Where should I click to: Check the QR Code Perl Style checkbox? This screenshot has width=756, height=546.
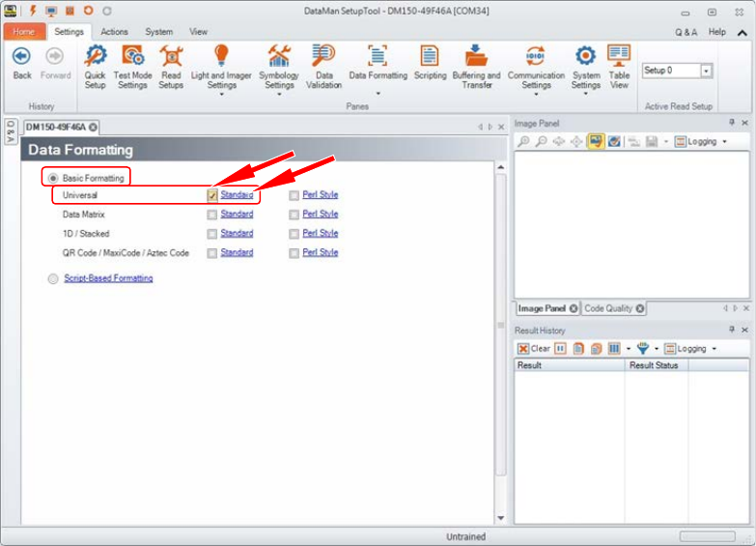[x=294, y=253]
